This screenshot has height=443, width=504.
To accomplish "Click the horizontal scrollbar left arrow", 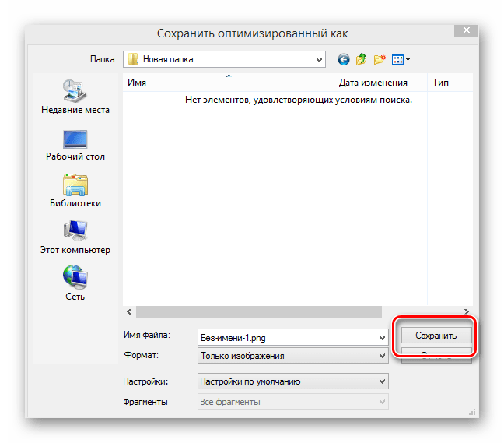I will click(129, 311).
